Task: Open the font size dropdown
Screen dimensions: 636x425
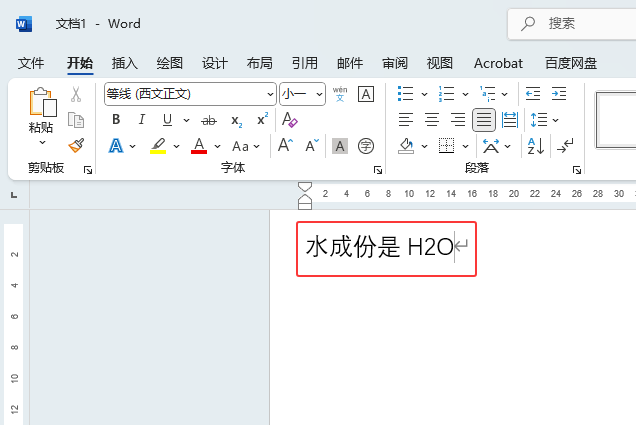Action: [320, 94]
